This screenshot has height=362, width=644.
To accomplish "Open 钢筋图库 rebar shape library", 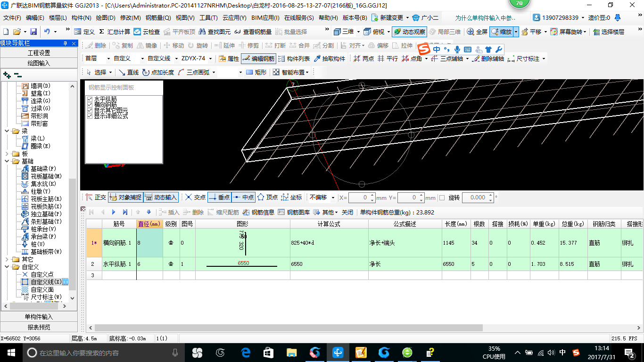I will 294,212.
